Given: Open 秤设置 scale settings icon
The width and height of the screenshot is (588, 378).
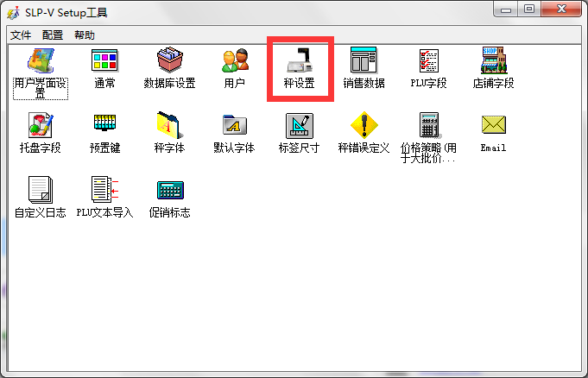Looking at the screenshot, I should [300, 60].
